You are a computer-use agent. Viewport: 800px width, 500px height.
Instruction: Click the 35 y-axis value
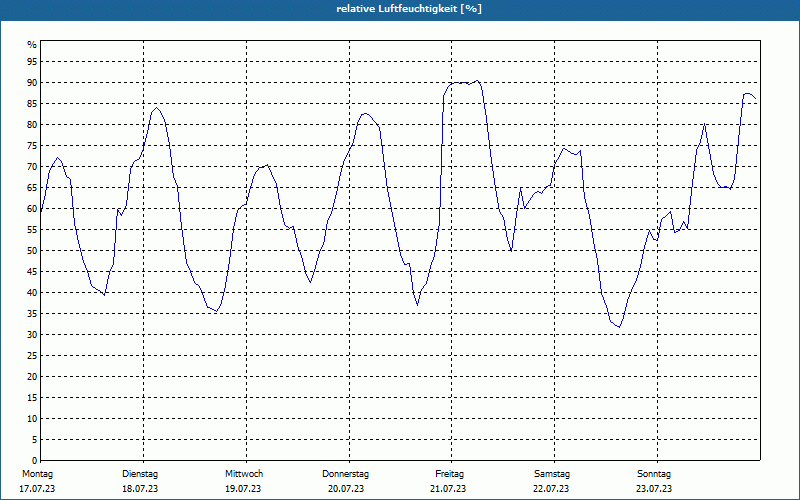32,314
